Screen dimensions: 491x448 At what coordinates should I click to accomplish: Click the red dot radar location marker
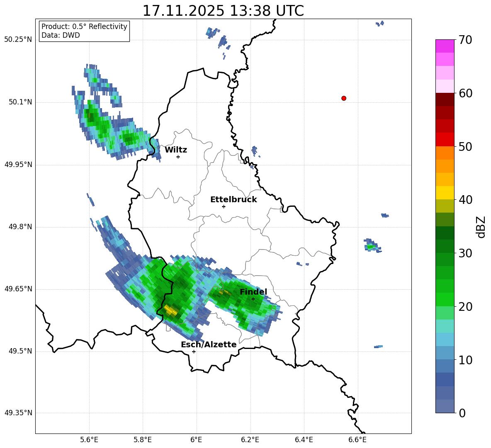[343, 98]
